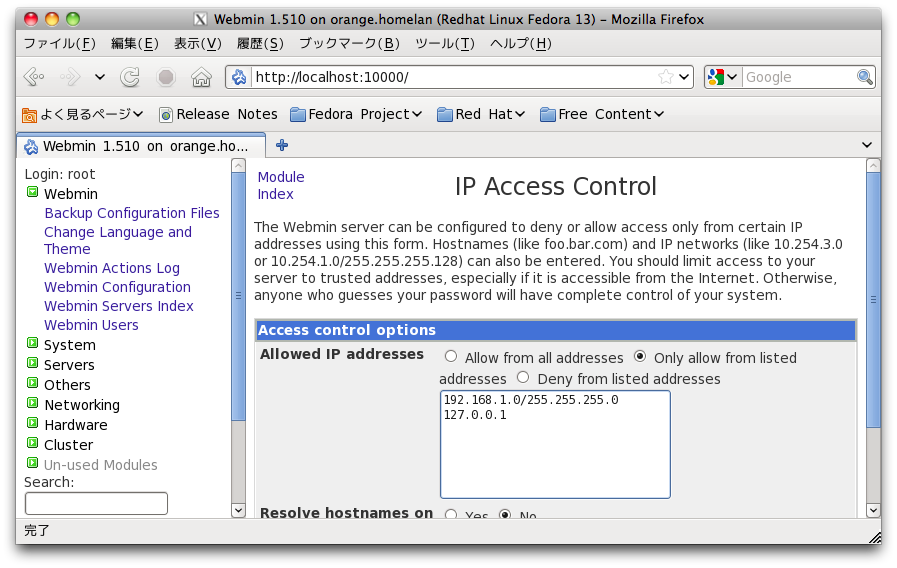Open a new tab with plus icon
897x568 pixels.
pos(282,145)
